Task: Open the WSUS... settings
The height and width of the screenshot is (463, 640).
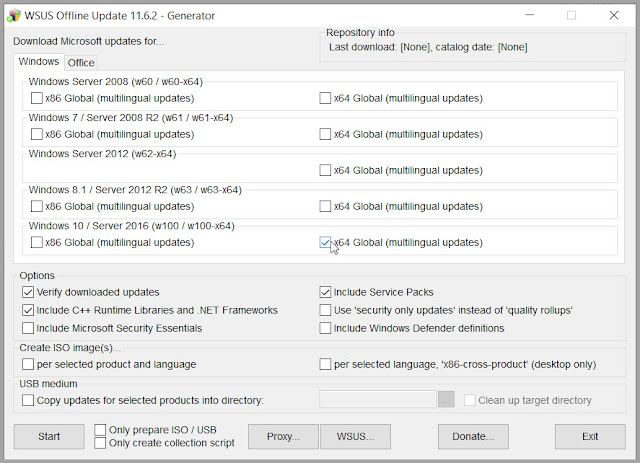Action: 355,436
